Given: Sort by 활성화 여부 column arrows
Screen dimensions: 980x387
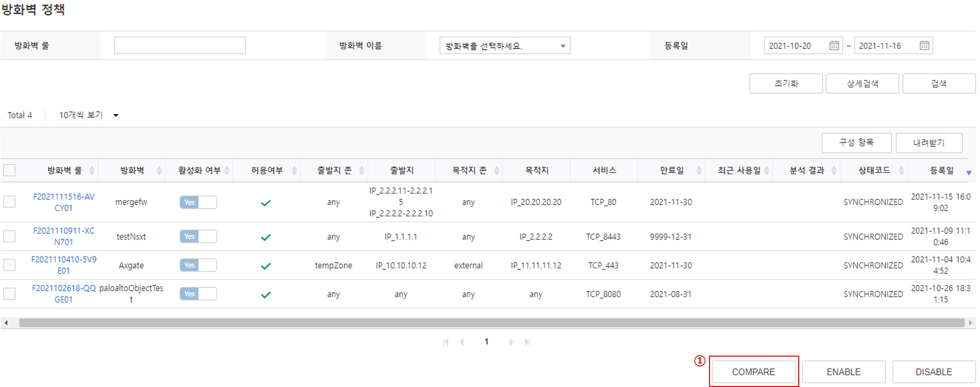Looking at the screenshot, I should (x=227, y=170).
